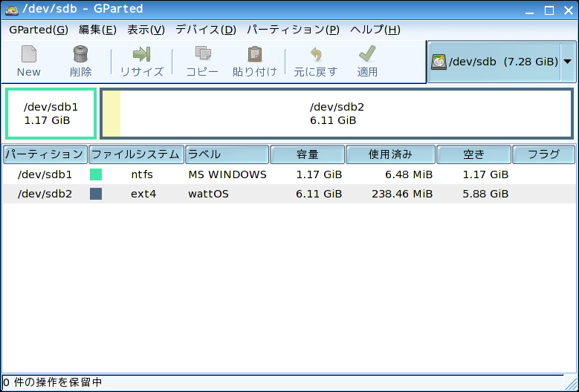Click the ext4 filesystem cell

click(143, 194)
